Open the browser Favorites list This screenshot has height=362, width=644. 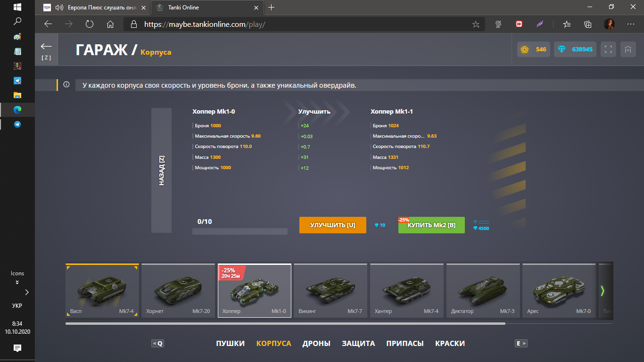[x=567, y=24]
